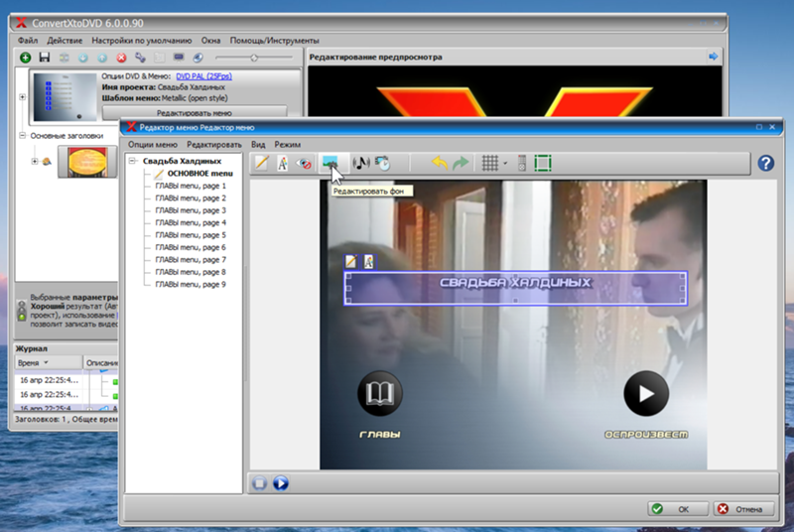
Task: Open Настройки по умолчанию menu
Action: 141,41
